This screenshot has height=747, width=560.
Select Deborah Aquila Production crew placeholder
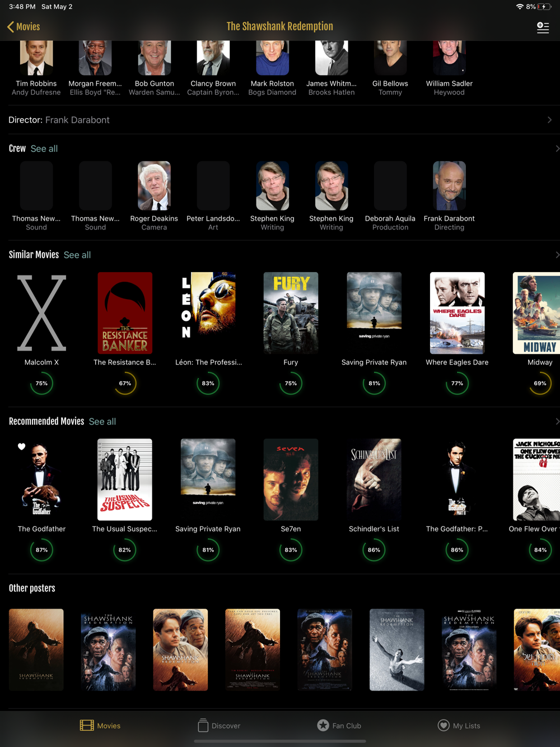[390, 186]
